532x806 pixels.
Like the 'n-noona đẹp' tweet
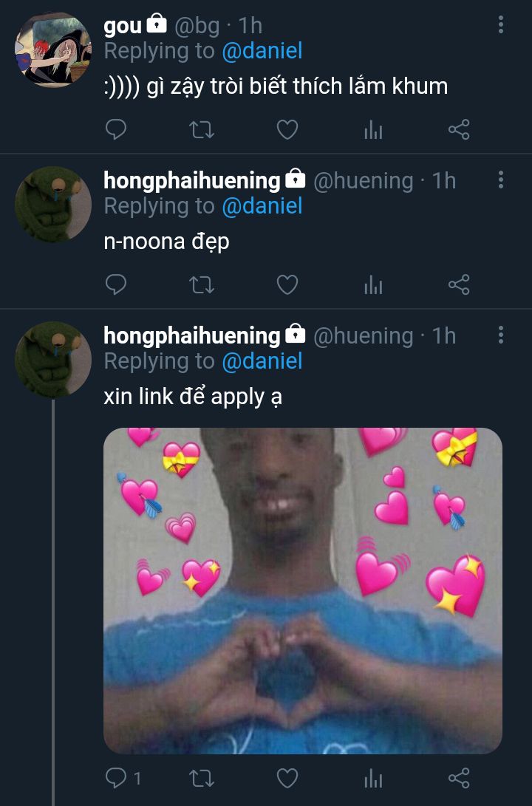click(x=287, y=284)
